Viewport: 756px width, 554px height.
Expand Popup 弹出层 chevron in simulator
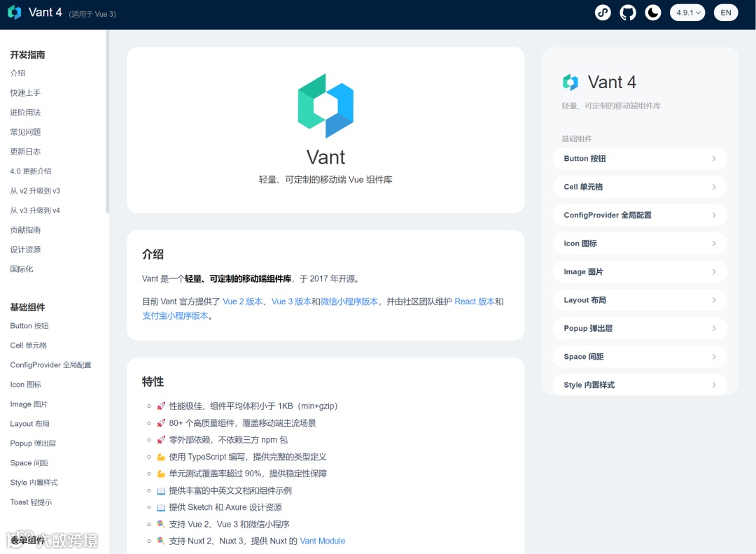[x=714, y=329]
